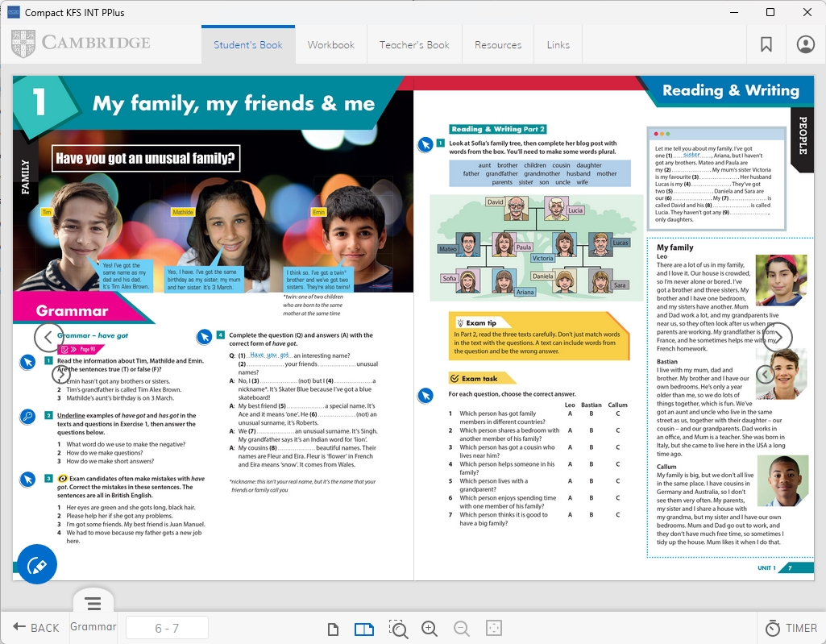
Task: Go to next page with right arrow
Action: (778, 337)
